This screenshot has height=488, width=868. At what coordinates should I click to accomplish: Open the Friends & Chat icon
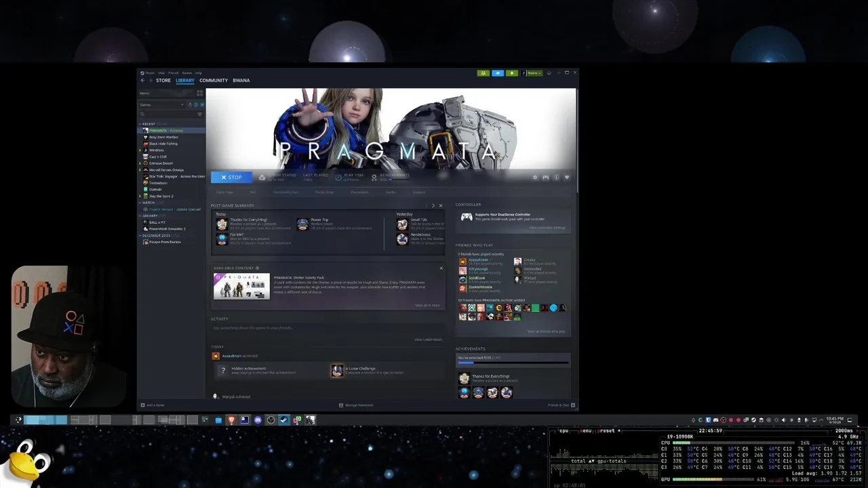pos(573,405)
